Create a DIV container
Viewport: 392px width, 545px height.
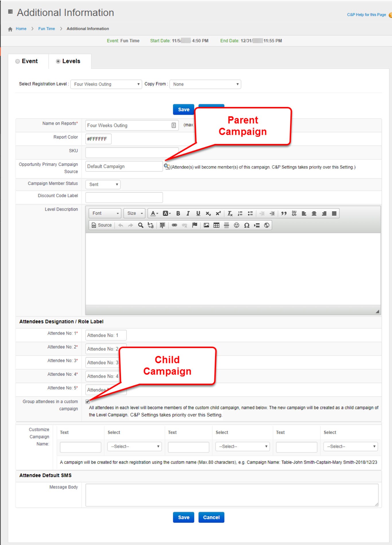tap(294, 213)
